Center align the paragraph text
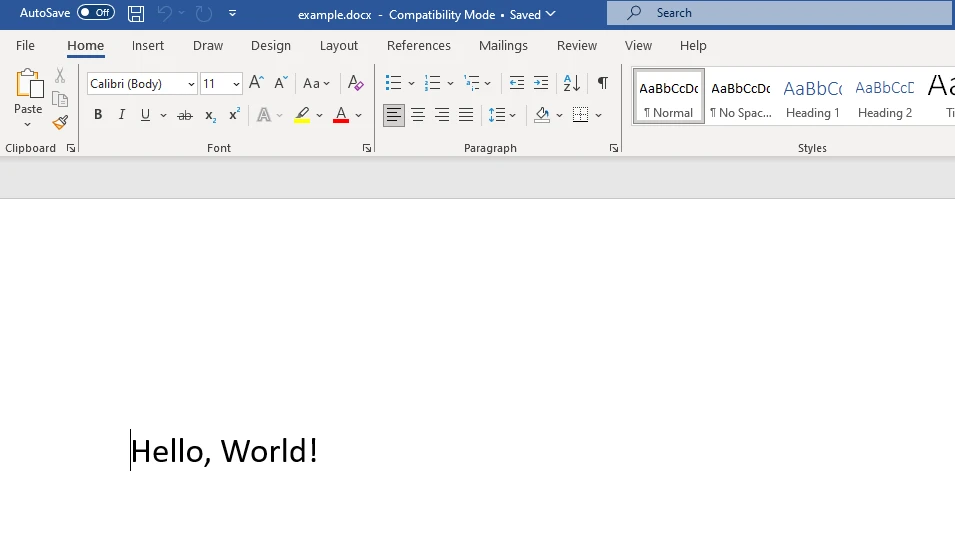The height and width of the screenshot is (550, 955). 418,116
